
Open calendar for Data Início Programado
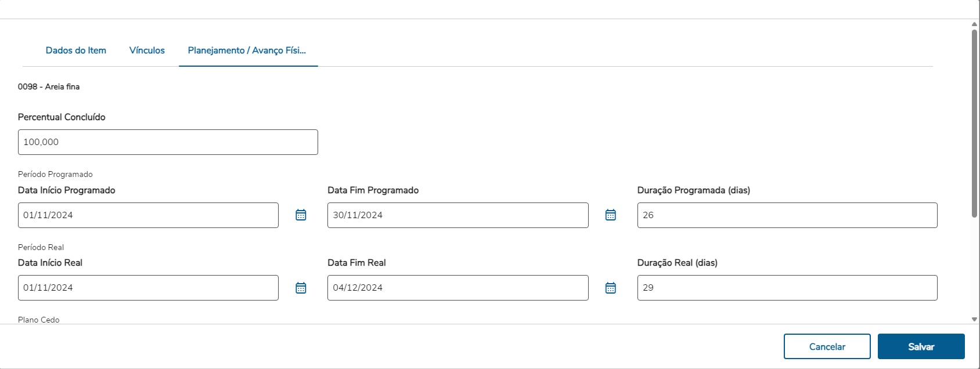[x=301, y=215]
